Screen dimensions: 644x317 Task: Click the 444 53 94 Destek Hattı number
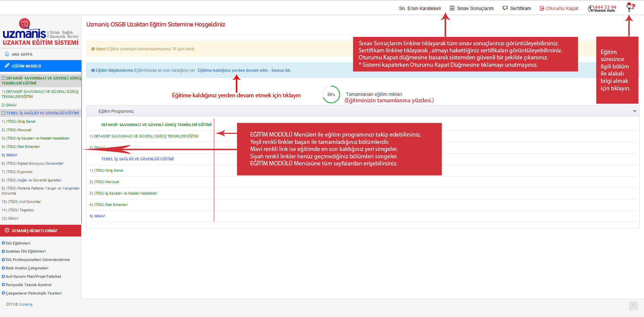click(605, 8)
